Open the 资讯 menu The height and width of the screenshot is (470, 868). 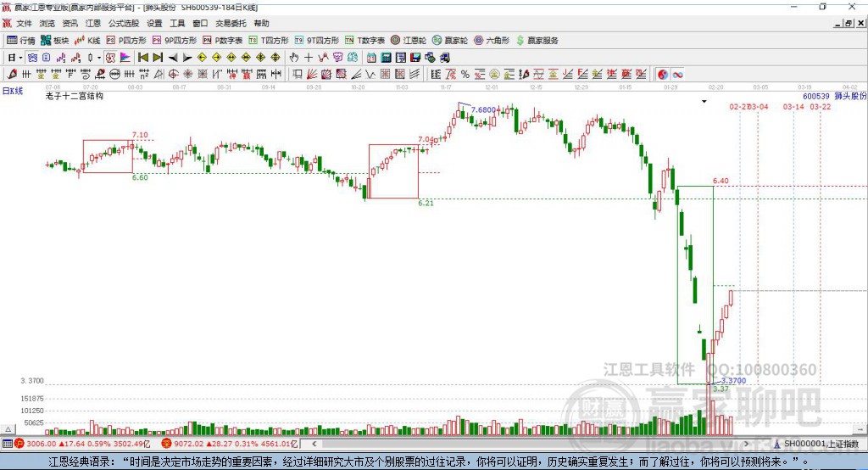70,23
